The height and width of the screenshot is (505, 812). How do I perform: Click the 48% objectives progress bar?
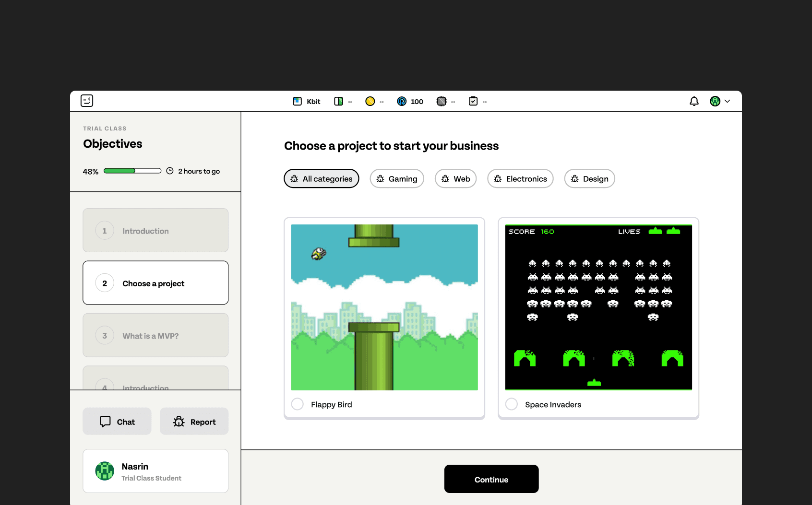point(132,171)
